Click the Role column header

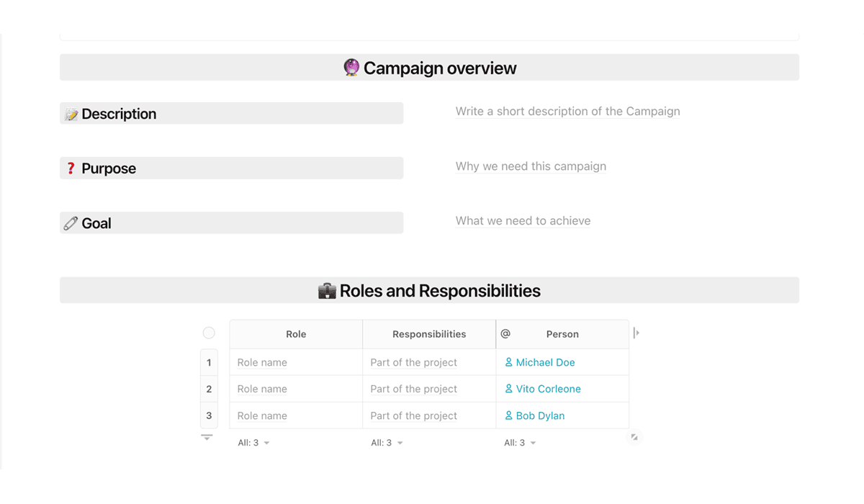pos(296,334)
